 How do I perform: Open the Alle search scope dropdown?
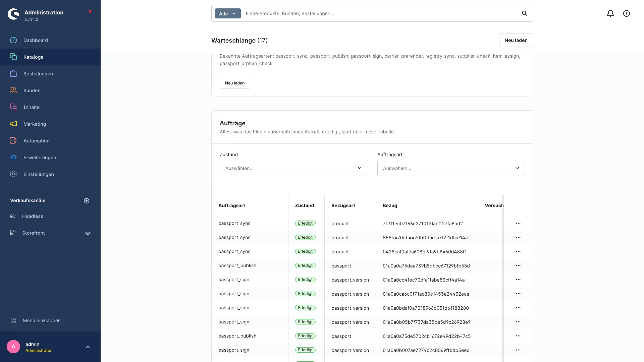(x=228, y=13)
